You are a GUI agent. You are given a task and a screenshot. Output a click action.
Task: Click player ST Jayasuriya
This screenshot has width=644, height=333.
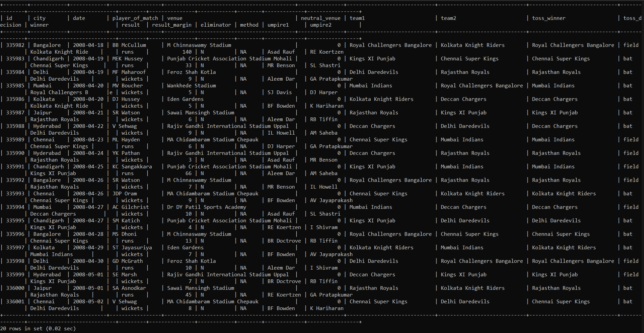coord(132,248)
